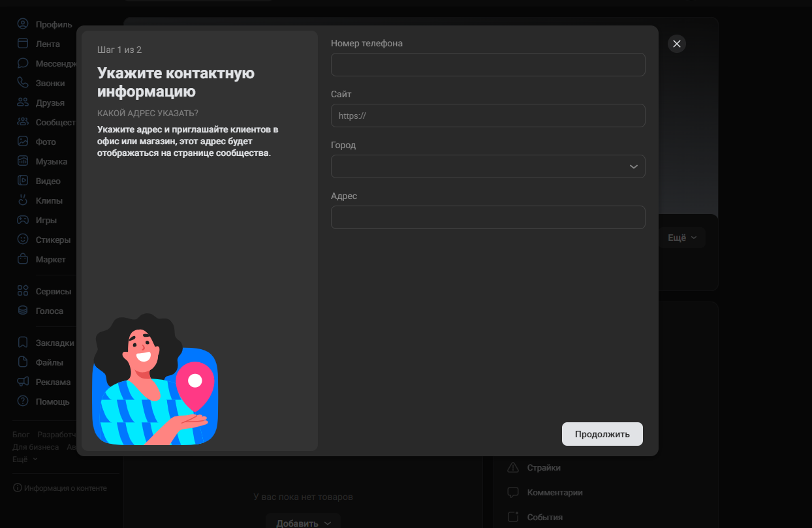812x528 pixels.
Task: Open the Файлы document icon
Action: coord(23,362)
